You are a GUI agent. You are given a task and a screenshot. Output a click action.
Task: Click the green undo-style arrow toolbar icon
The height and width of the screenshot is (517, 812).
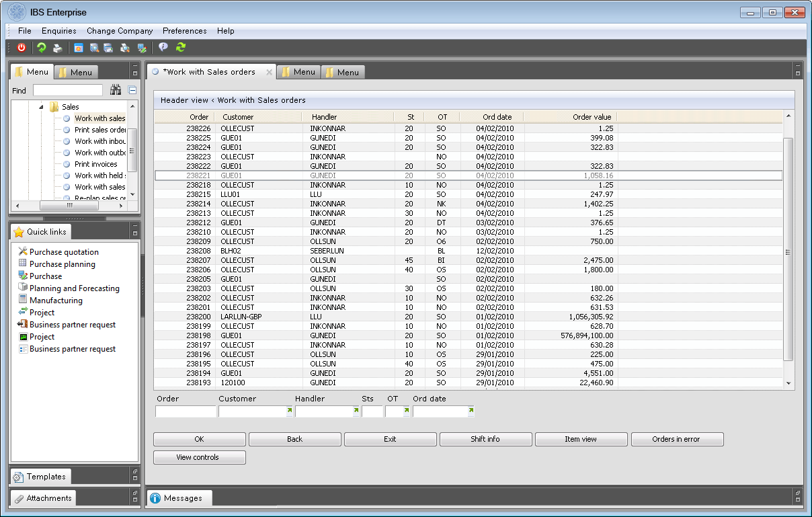[42, 48]
